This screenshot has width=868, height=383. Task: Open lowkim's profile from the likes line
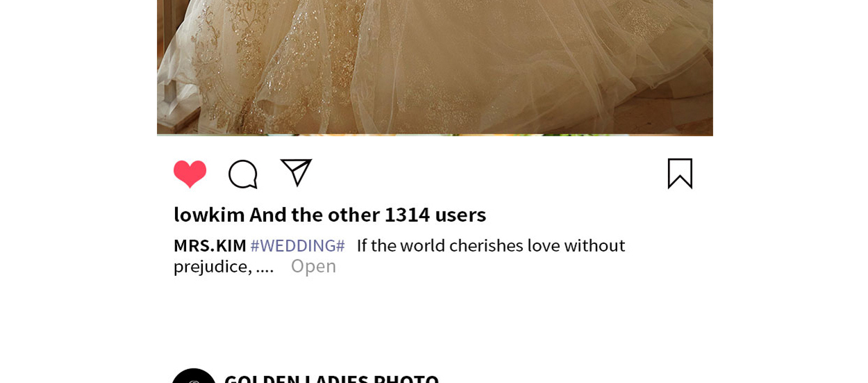coord(209,214)
